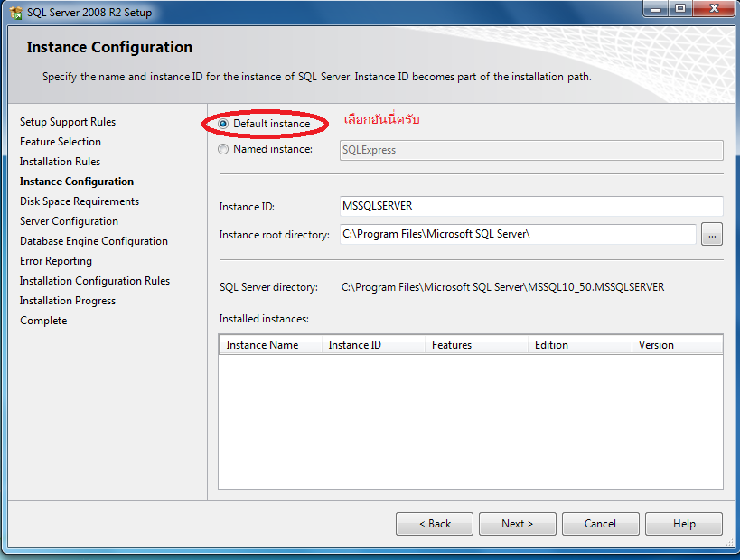Click the SQL Server directory path text

pyautogui.click(x=502, y=287)
